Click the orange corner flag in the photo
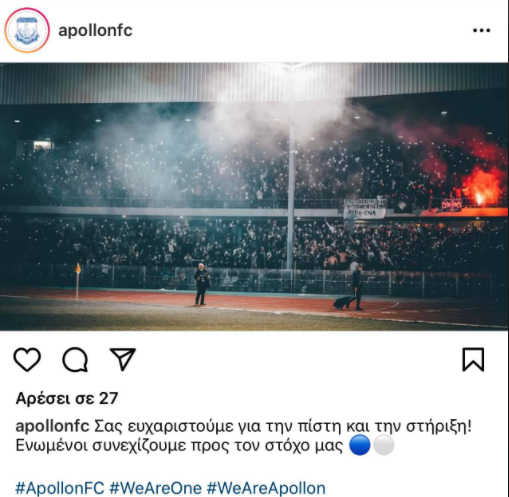The width and height of the screenshot is (509, 497). pos(78,268)
